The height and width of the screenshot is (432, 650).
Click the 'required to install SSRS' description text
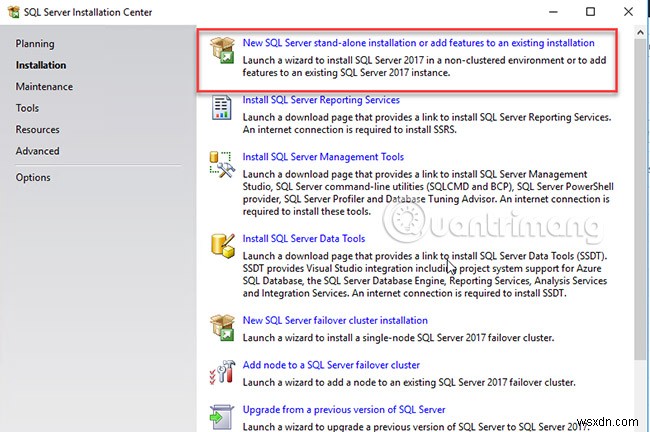pos(427,124)
